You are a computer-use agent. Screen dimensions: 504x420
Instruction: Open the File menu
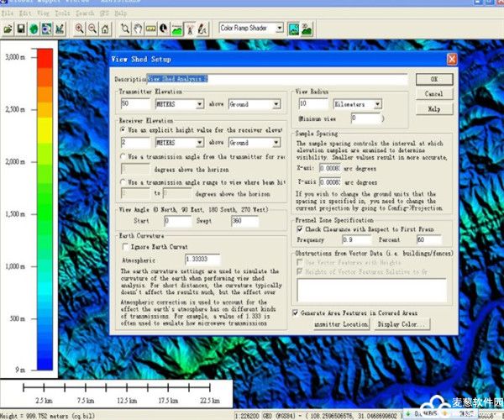click(8, 14)
